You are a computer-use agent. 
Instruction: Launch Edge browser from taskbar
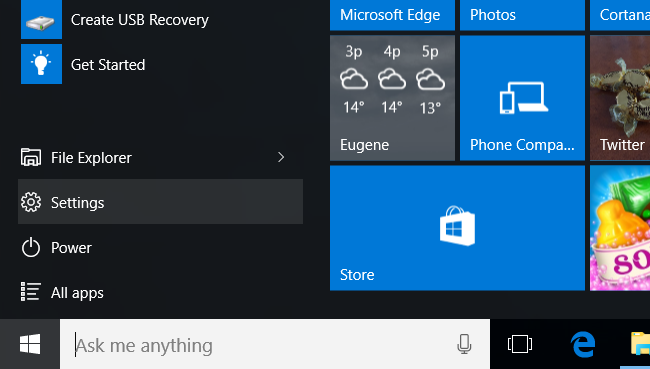click(x=583, y=344)
